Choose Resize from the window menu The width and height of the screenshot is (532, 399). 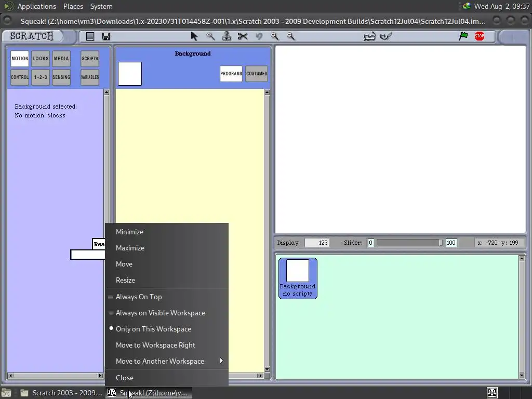point(167,280)
